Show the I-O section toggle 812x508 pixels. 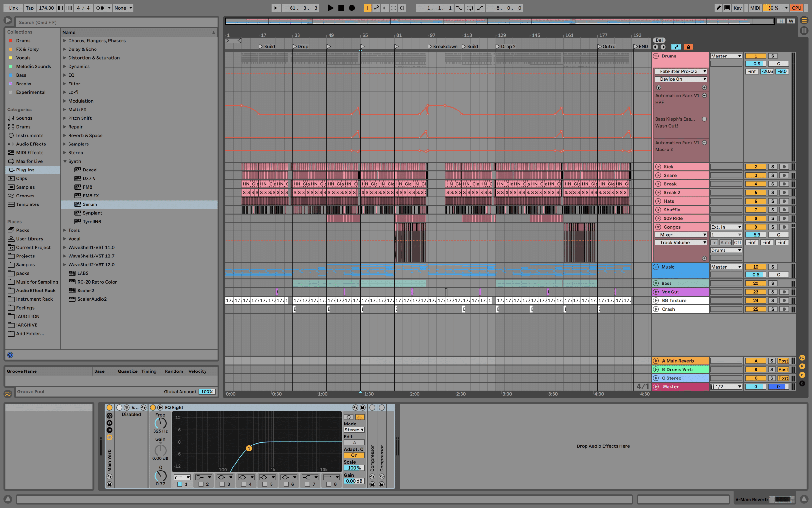pos(802,358)
